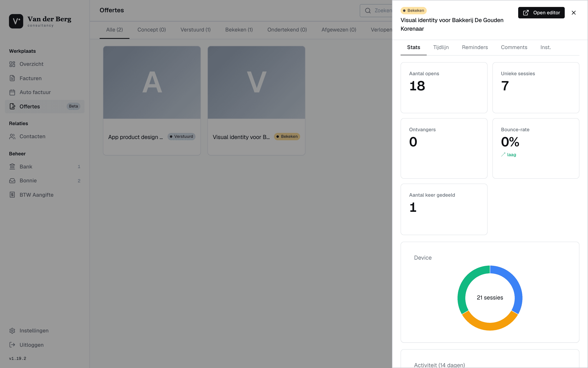This screenshot has height=368, width=588.
Task: Select the Stats tab in the panel
Action: [x=414, y=47]
